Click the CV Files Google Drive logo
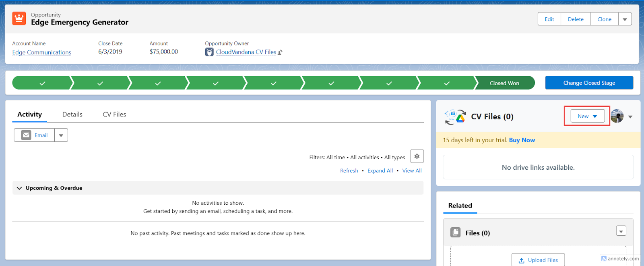644x266 pixels. click(x=455, y=117)
